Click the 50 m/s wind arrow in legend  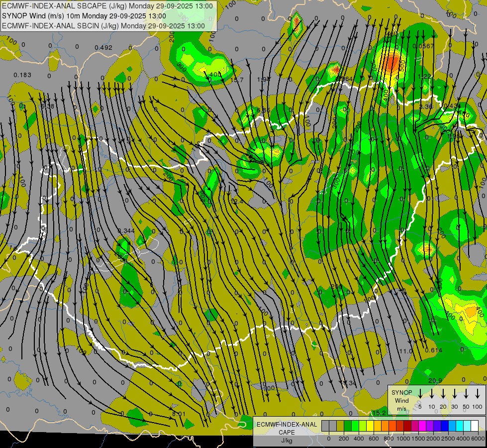(466, 393)
